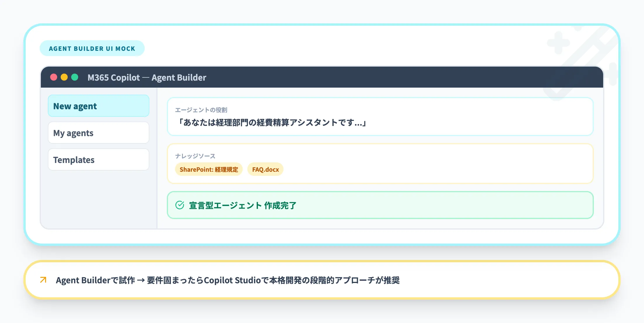Click the green checkmark icon on completion banner
This screenshot has height=323, width=644.
point(180,205)
